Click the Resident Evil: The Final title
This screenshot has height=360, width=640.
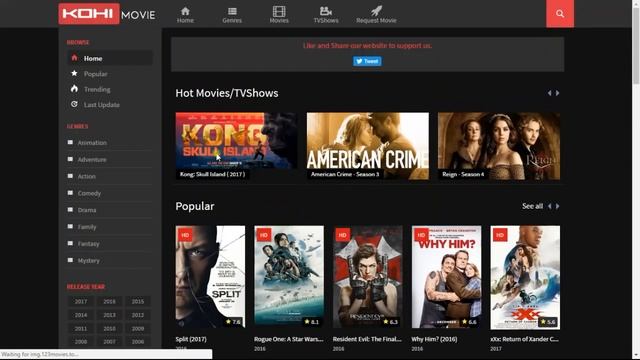pos(367,339)
